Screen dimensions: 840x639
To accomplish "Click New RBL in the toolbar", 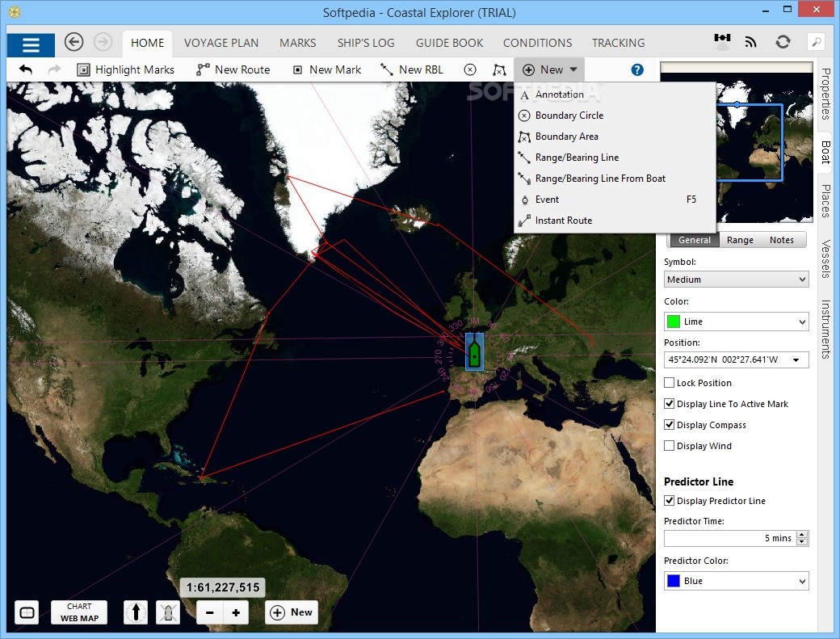I will tap(412, 69).
